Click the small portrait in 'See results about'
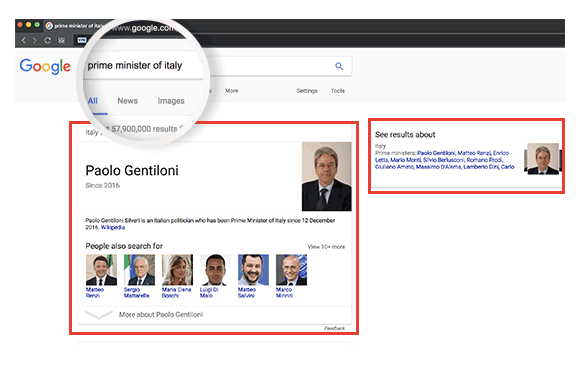581x382 pixels. [x=543, y=159]
